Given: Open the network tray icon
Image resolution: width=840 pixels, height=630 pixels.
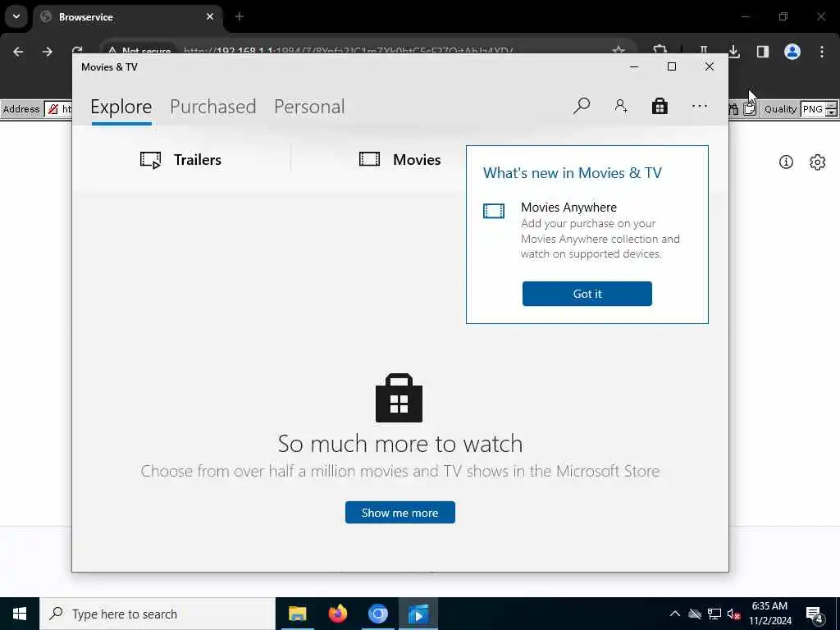Looking at the screenshot, I should coord(714,614).
